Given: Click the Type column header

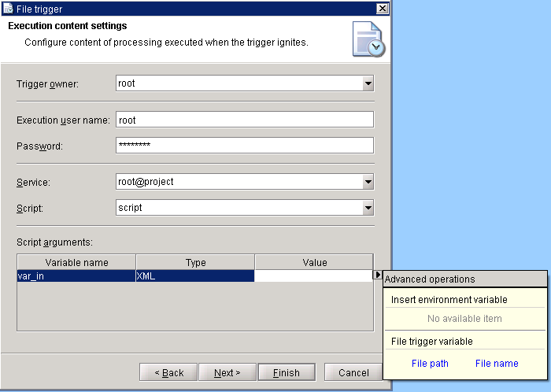Looking at the screenshot, I should coord(194,262).
